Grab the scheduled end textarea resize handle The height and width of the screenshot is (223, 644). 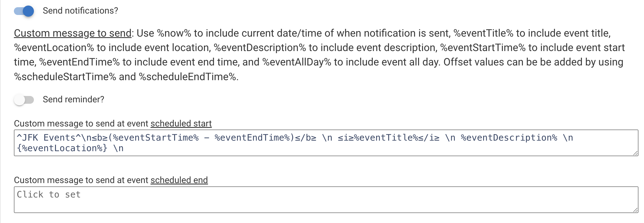coord(635,210)
